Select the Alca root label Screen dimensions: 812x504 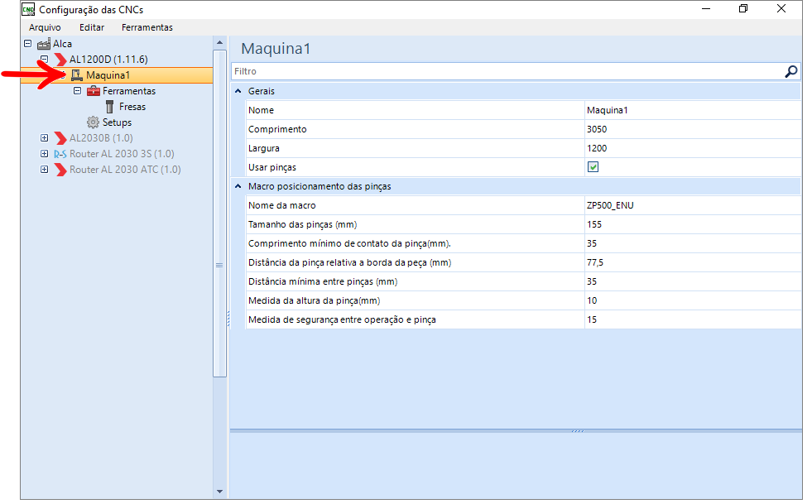click(62, 44)
